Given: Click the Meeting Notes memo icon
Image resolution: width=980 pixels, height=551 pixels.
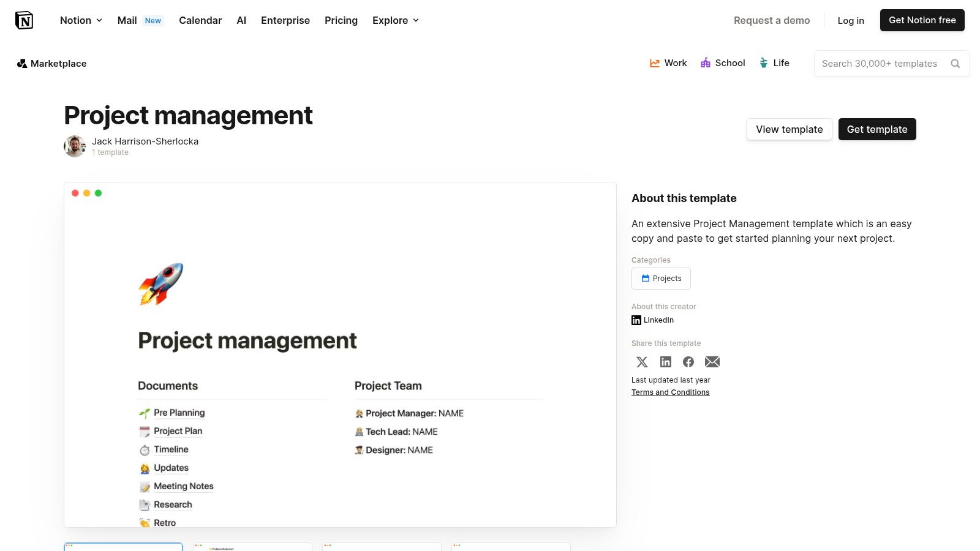Looking at the screenshot, I should pyautogui.click(x=145, y=487).
